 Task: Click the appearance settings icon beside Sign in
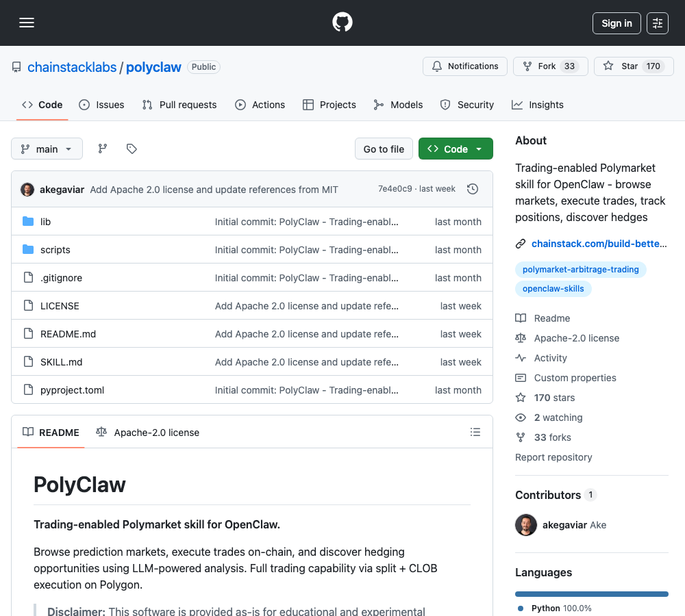(657, 23)
